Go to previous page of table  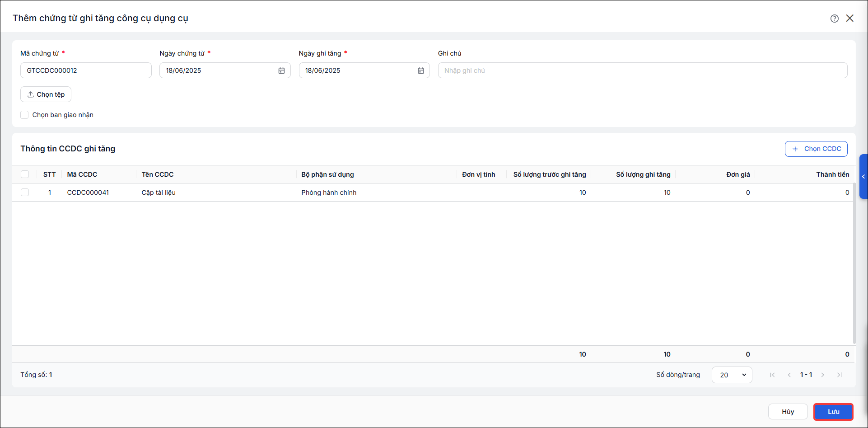click(x=789, y=375)
